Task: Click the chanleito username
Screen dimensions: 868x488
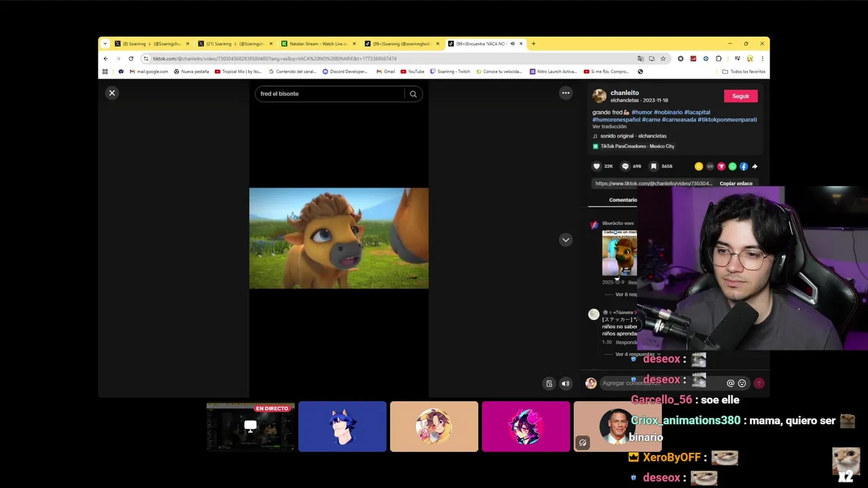Action: pyautogui.click(x=625, y=93)
